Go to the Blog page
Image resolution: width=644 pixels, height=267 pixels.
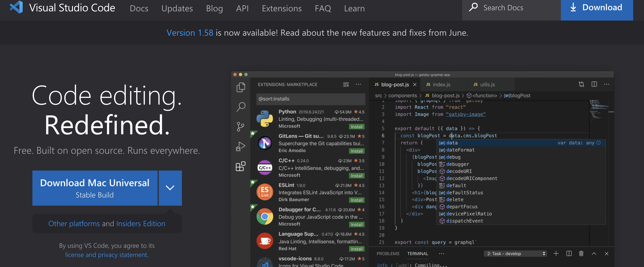215,8
